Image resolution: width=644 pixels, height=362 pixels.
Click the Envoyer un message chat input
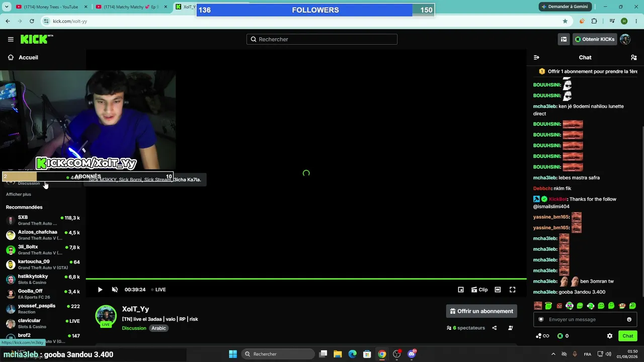pos(585,319)
